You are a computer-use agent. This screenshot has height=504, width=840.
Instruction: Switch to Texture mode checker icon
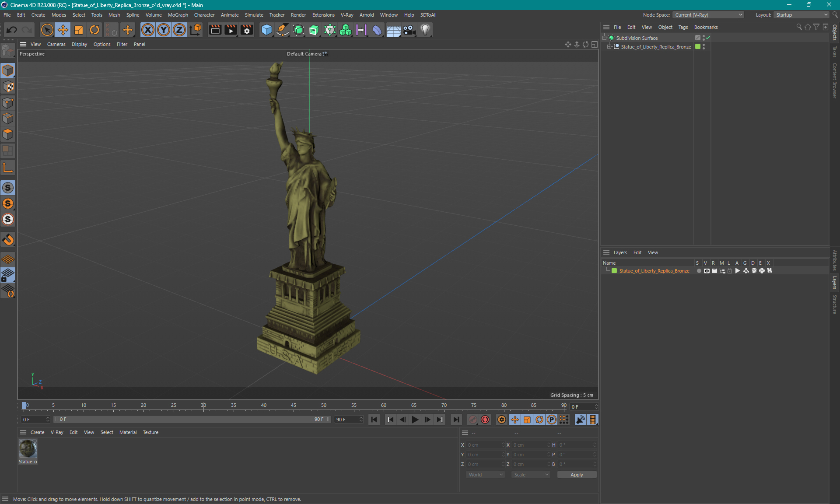8,87
